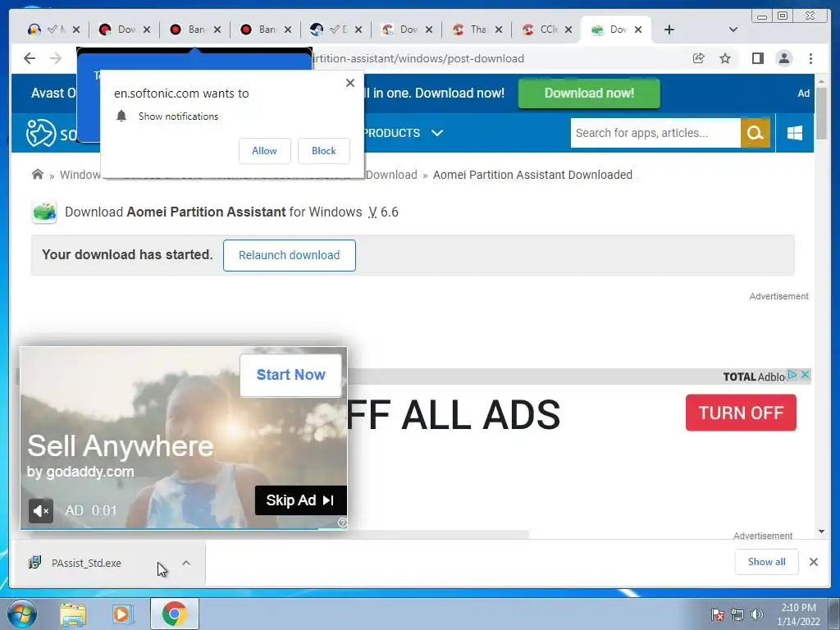840x630 pixels.
Task: Expand the Products menu
Action: click(403, 133)
